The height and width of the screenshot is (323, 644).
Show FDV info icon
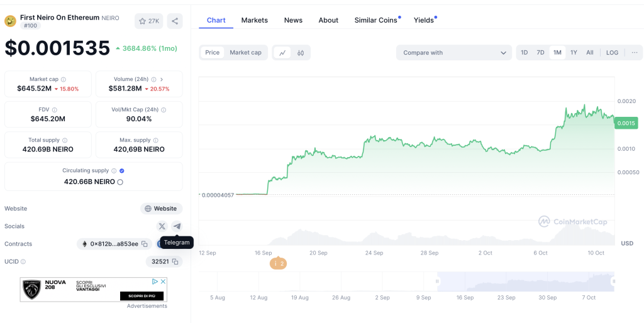click(54, 109)
